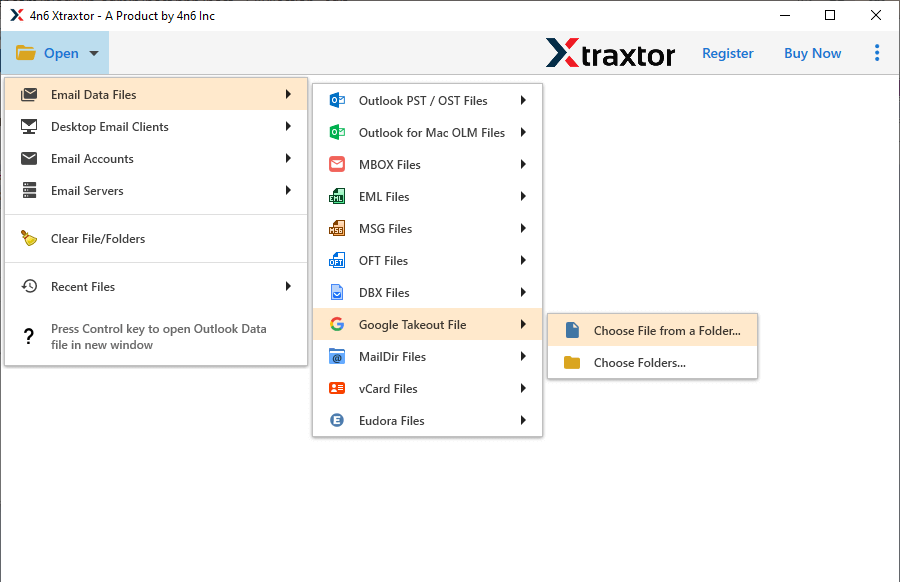Open the three-dot overflow menu
Screen dimensions: 900x582
click(x=877, y=53)
